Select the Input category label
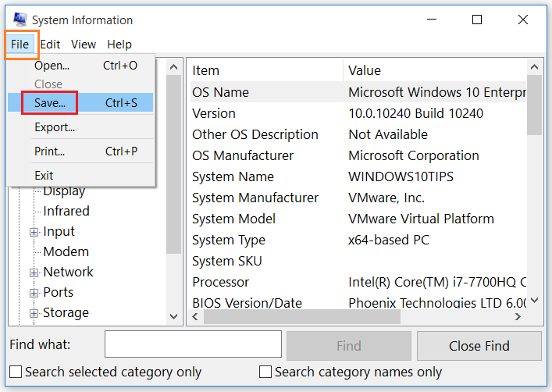This screenshot has height=392, width=552. [59, 231]
